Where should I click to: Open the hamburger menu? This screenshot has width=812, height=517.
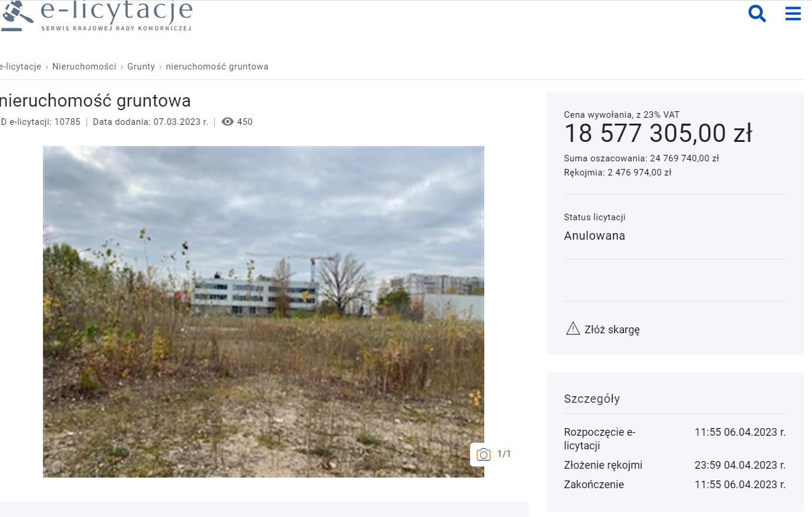point(793,14)
